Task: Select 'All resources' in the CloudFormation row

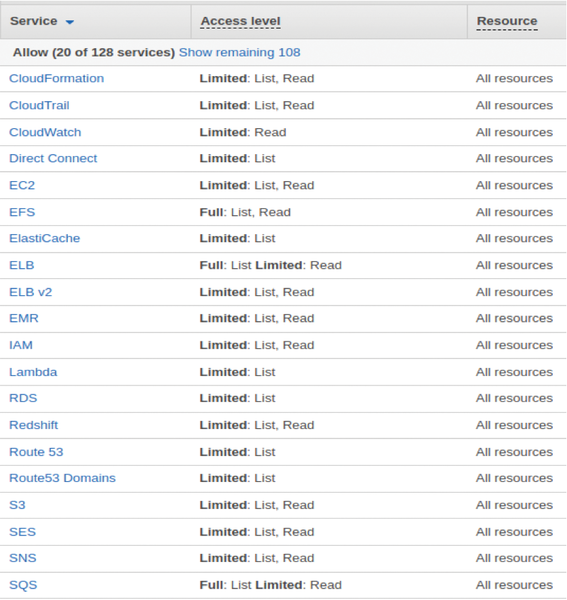Action: click(514, 78)
